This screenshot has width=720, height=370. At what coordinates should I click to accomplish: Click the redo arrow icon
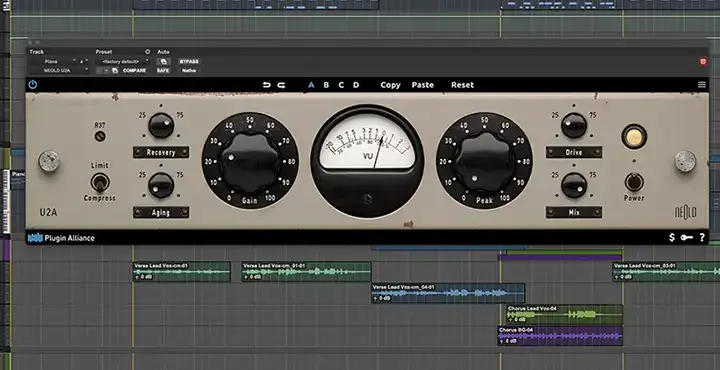click(281, 85)
